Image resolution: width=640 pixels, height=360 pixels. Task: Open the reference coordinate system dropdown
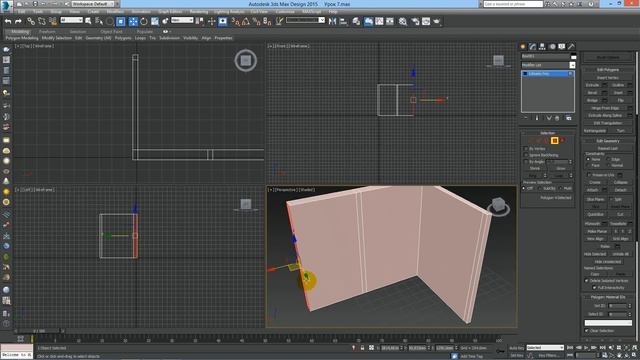pyautogui.click(x=182, y=20)
